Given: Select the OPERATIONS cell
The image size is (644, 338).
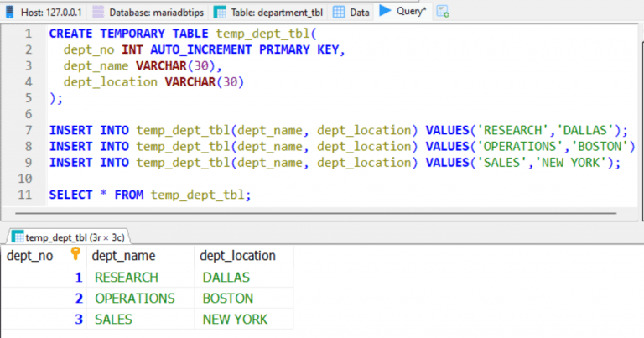Looking at the screenshot, I should click(140, 299).
